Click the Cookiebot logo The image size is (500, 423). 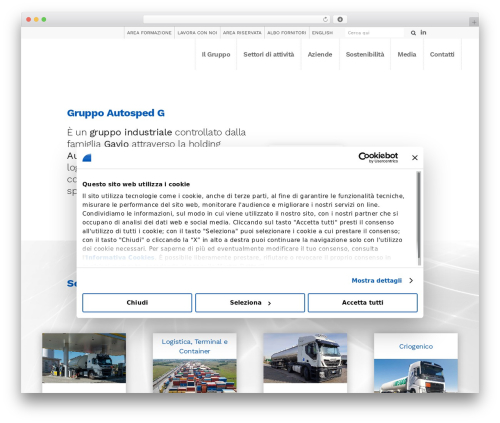click(378, 157)
